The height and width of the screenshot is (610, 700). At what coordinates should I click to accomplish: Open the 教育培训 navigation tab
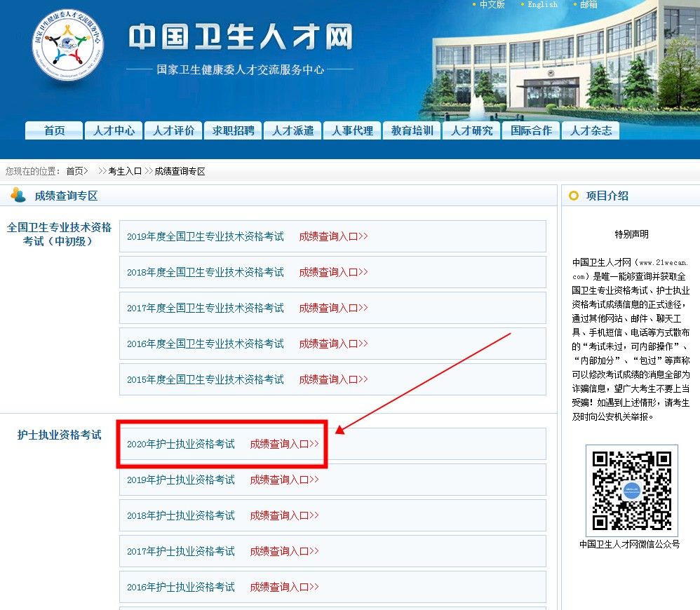pyautogui.click(x=412, y=130)
